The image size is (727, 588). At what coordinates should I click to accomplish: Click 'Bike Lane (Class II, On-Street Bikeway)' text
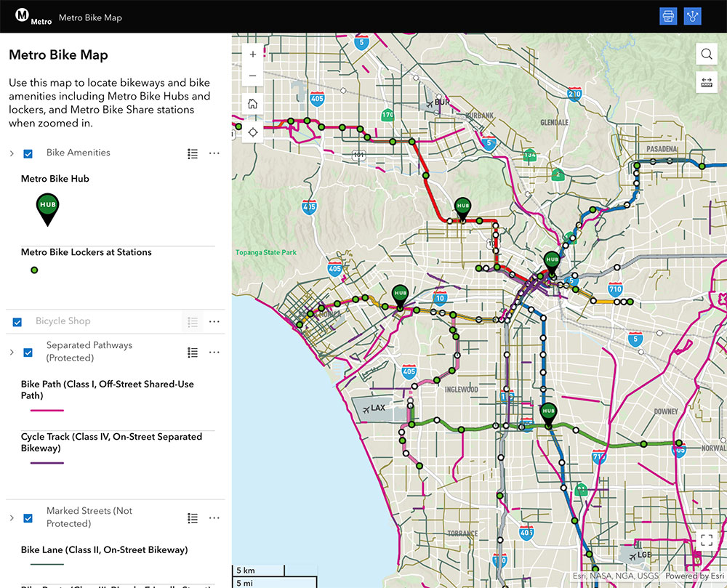click(104, 550)
